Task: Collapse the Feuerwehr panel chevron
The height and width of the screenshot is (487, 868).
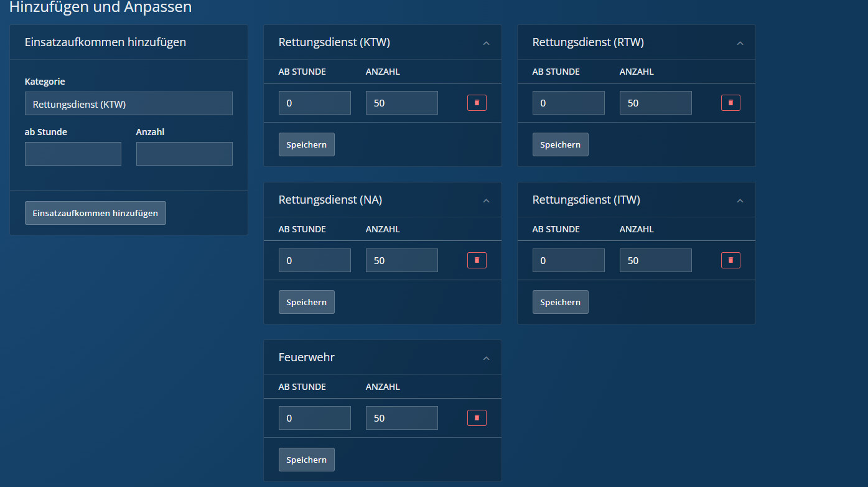Action: [487, 358]
